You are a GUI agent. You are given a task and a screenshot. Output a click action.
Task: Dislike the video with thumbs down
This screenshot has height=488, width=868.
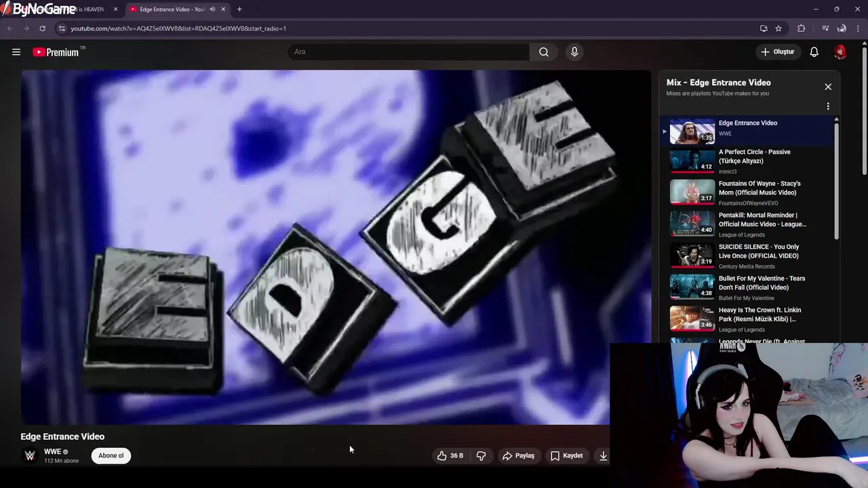click(481, 456)
